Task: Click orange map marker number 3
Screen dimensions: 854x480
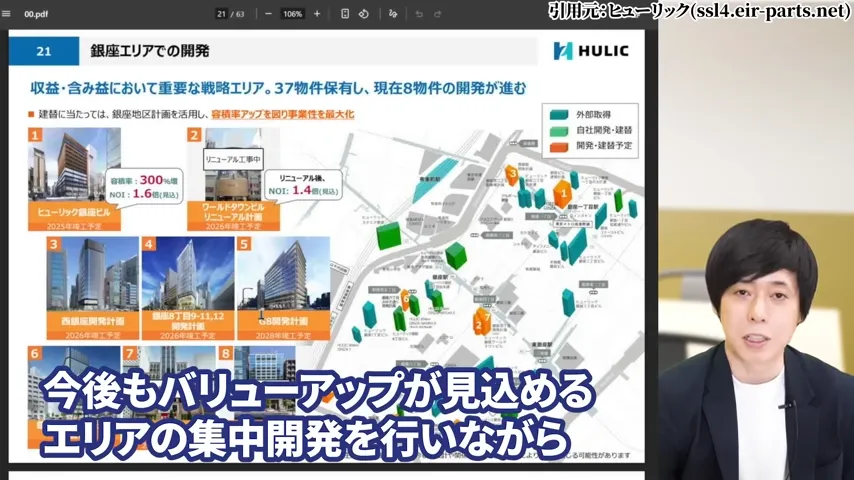Action: 511,174
